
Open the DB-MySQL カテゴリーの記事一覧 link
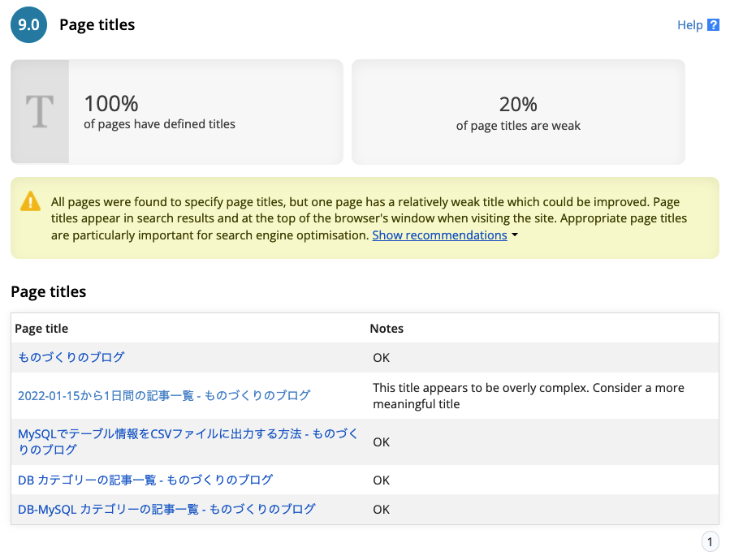coord(166,510)
